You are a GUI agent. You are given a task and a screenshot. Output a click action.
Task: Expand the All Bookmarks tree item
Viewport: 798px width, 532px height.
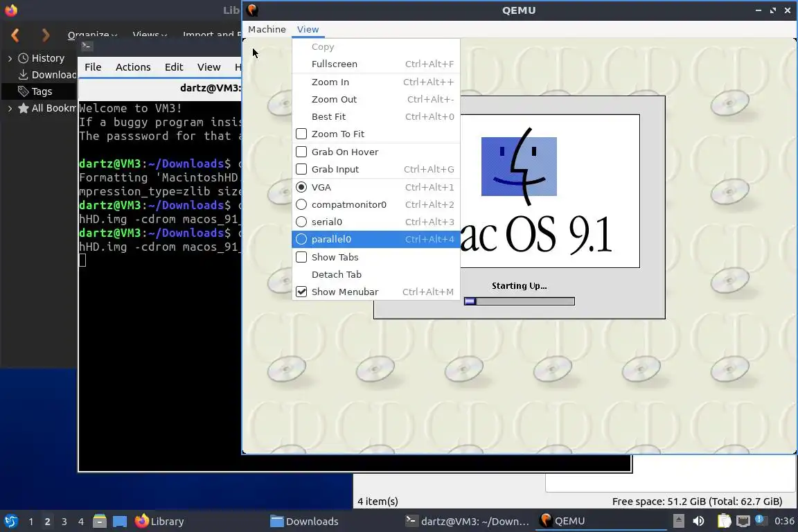(10, 108)
